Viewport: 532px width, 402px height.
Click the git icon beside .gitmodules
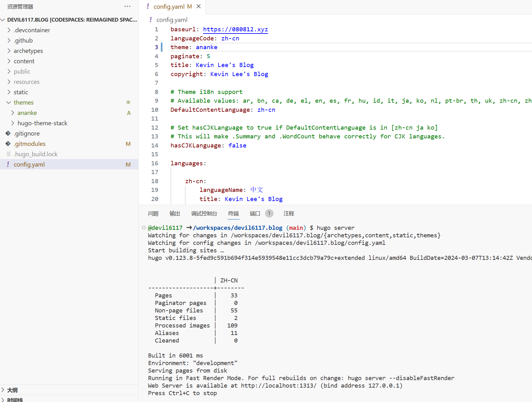8,144
